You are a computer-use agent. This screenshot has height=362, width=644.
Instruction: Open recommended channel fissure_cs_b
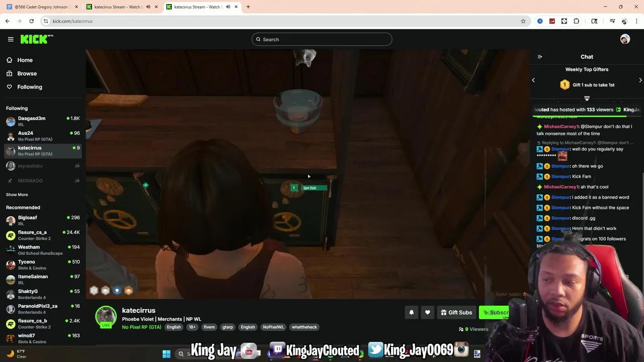tap(43, 324)
